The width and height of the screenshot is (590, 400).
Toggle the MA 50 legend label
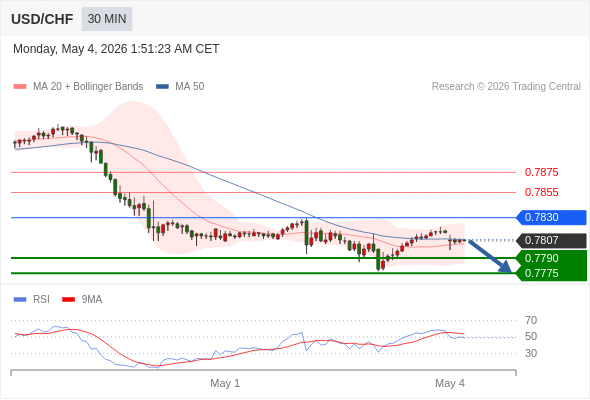[190, 87]
